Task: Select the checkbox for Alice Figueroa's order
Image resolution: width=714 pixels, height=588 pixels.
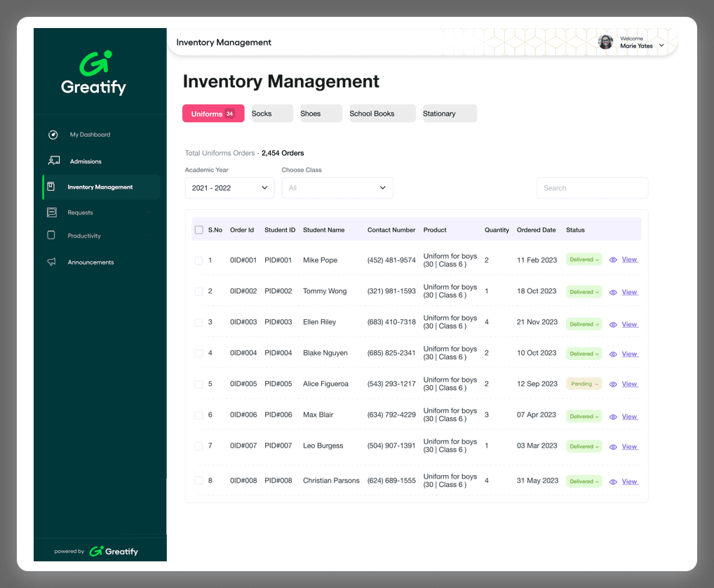Action: tap(199, 384)
